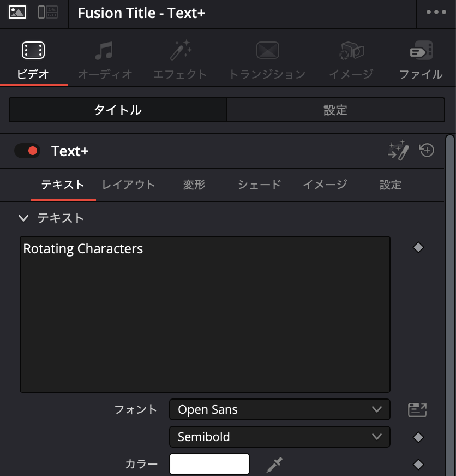Click the font browser icon beside Open Sans
The image size is (456, 476).
coord(417,409)
